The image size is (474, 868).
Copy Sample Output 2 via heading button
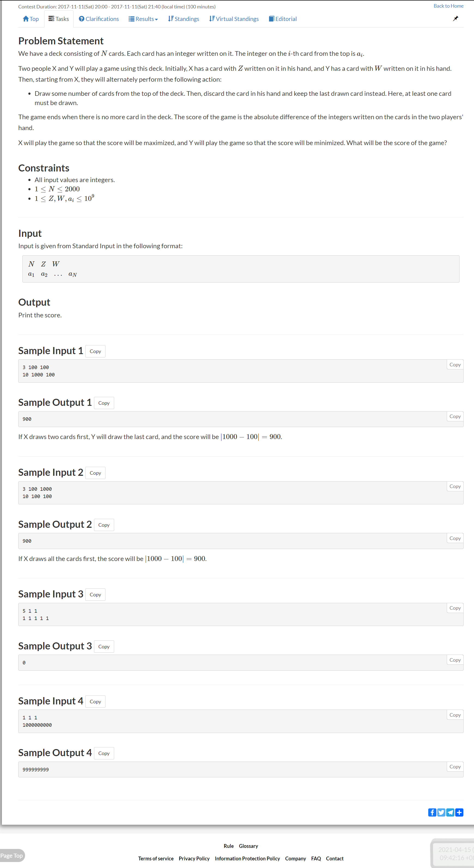(104, 525)
